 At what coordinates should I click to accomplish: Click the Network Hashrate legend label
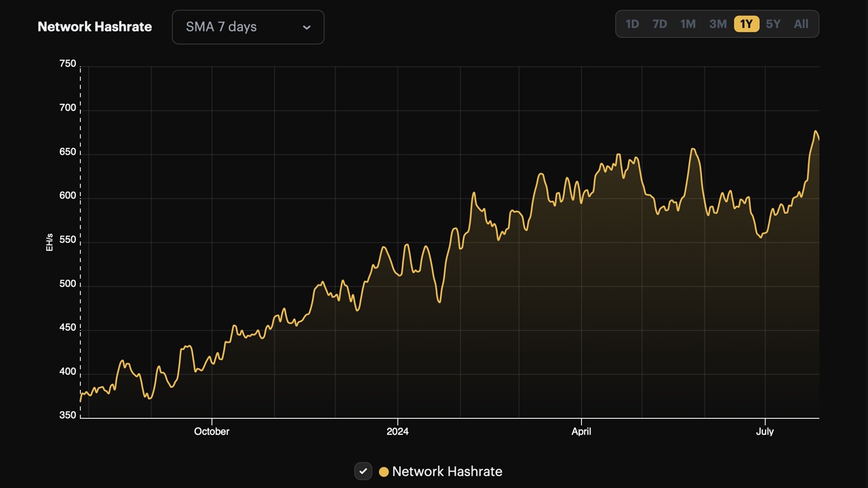click(447, 471)
